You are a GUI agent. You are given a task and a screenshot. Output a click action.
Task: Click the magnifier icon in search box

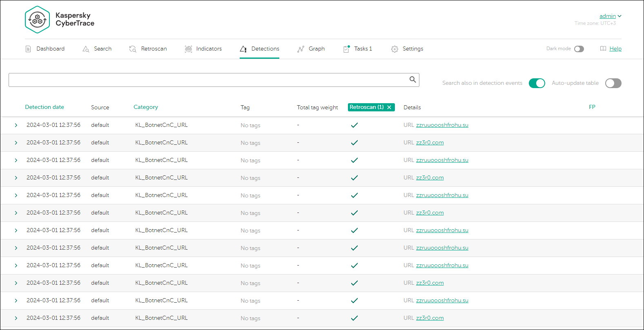pyautogui.click(x=413, y=80)
